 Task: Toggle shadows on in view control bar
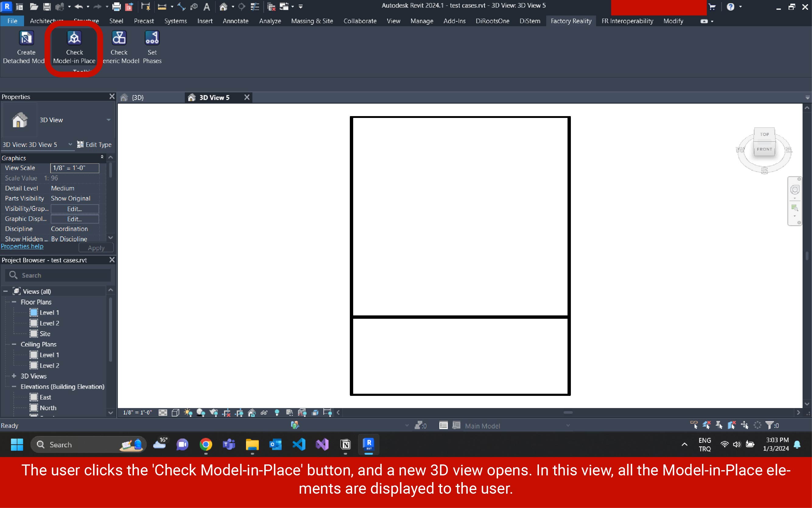201,413
